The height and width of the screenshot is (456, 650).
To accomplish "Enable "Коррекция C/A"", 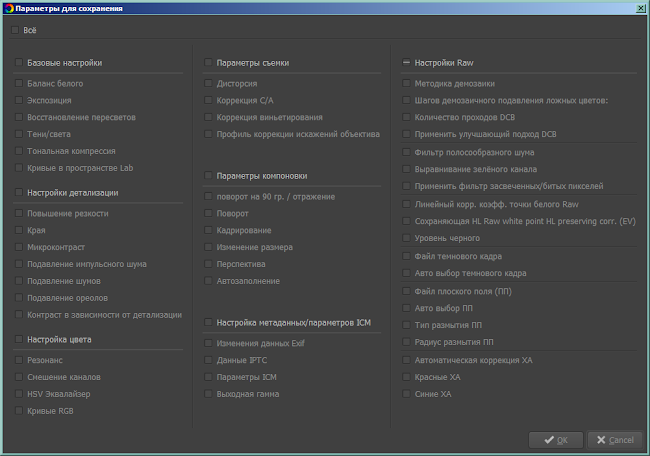I will tap(208, 100).
